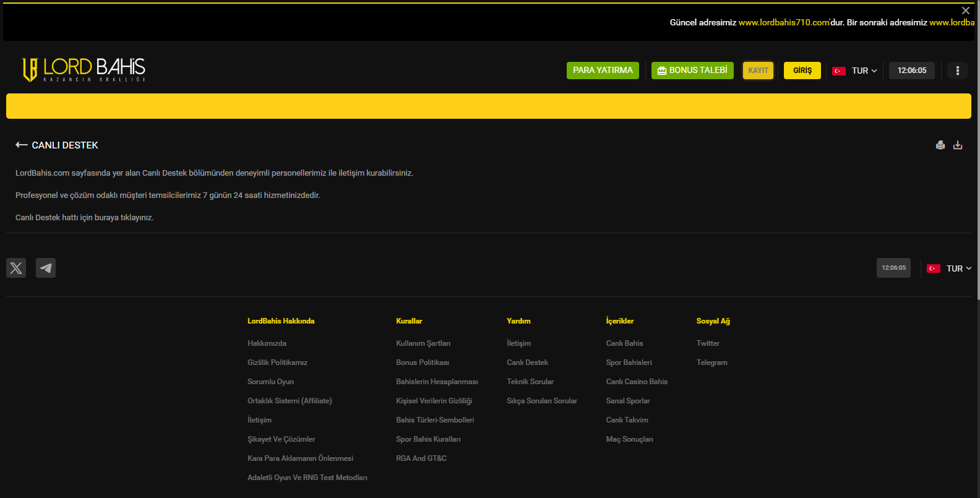
Task: Open Hakkımızda in the footer
Action: 267,343
